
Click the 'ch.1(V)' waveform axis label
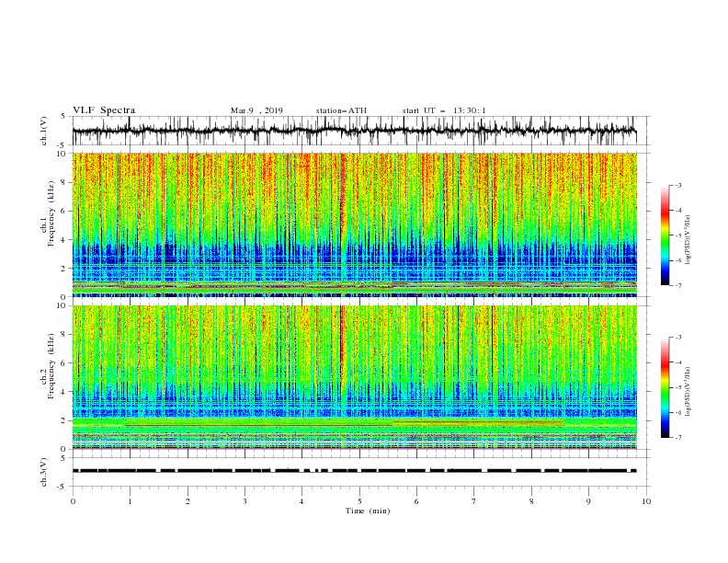44,131
